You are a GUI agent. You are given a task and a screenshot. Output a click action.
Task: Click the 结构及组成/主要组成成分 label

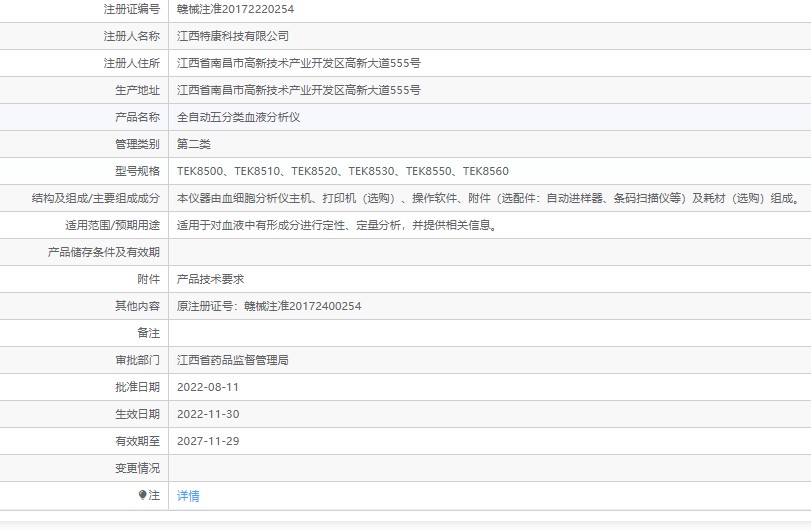(96, 198)
